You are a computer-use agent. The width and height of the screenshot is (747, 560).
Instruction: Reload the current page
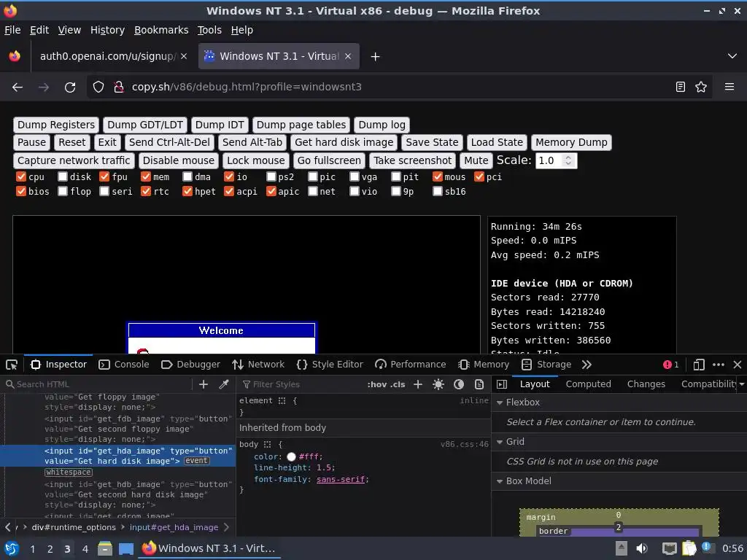70,87
